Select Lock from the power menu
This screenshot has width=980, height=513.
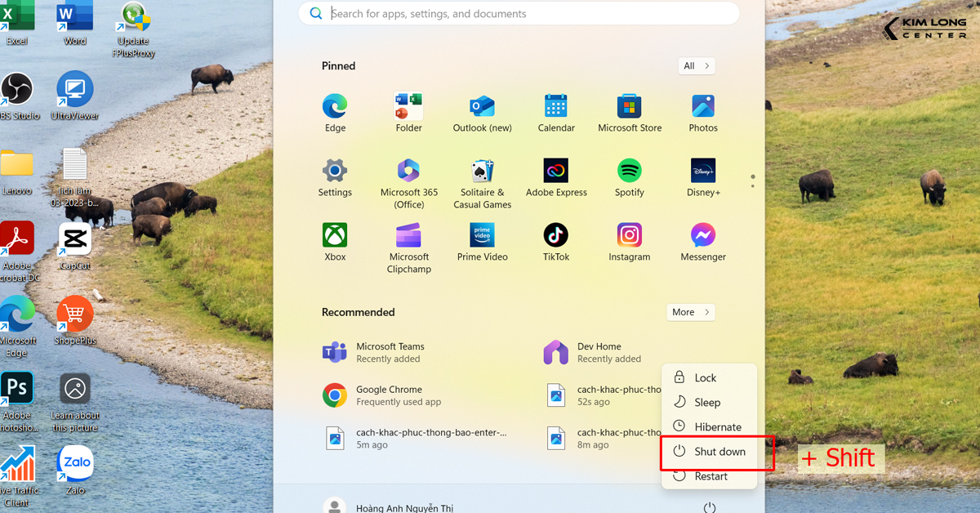[704, 377]
